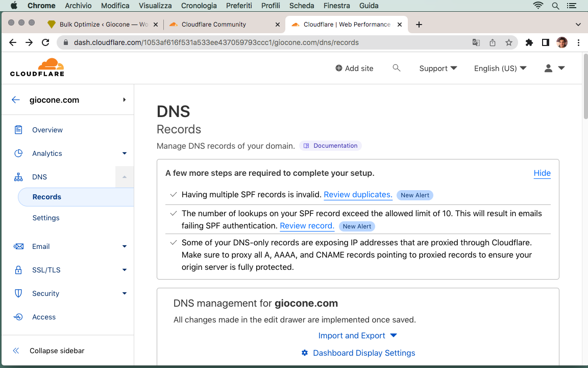Open SSL/TLS lock icon section
Image resolution: width=588 pixels, height=368 pixels.
[18, 270]
